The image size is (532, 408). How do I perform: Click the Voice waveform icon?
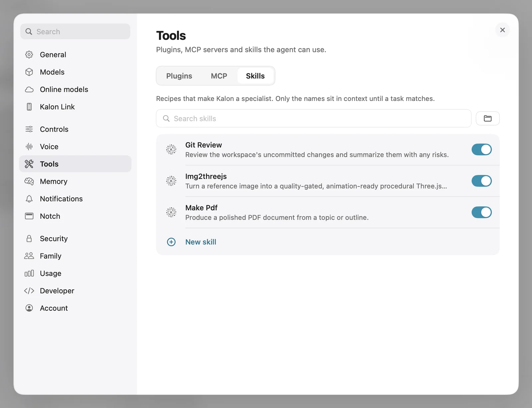point(29,147)
